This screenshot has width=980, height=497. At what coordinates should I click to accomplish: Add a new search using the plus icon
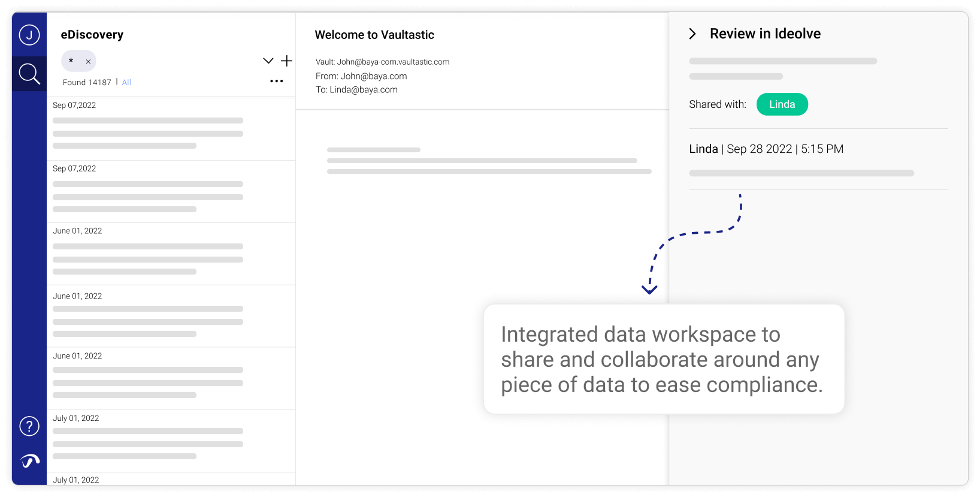[286, 61]
